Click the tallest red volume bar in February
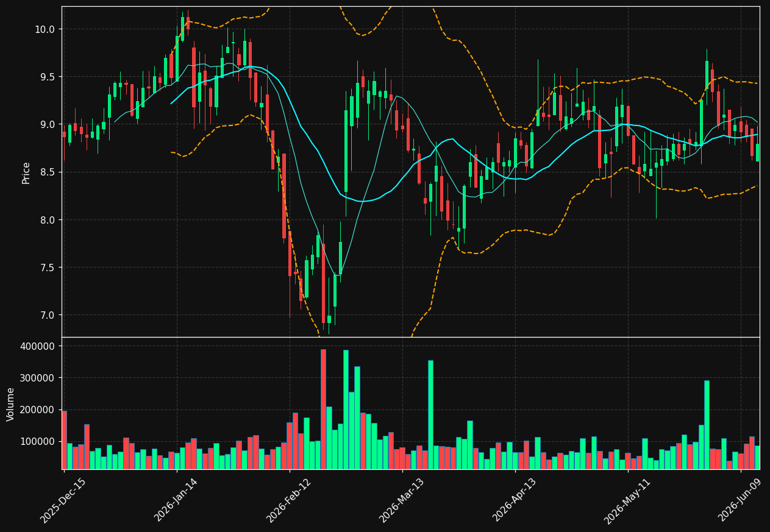The height and width of the screenshot is (532, 770). 323,409
